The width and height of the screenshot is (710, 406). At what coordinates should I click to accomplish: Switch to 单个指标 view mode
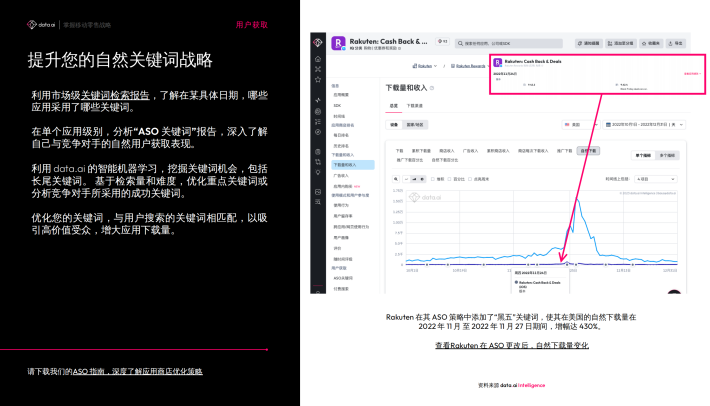pos(643,155)
